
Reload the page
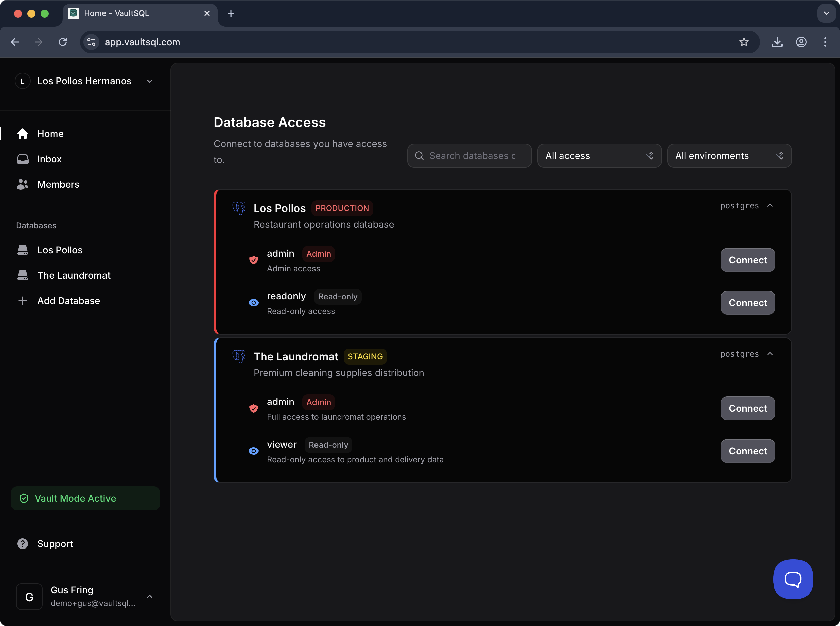(x=63, y=42)
